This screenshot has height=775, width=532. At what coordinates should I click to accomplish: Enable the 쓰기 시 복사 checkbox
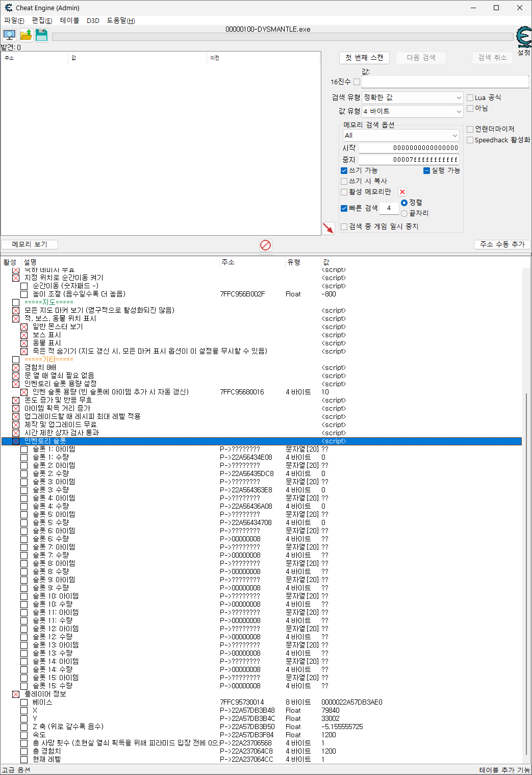344,181
